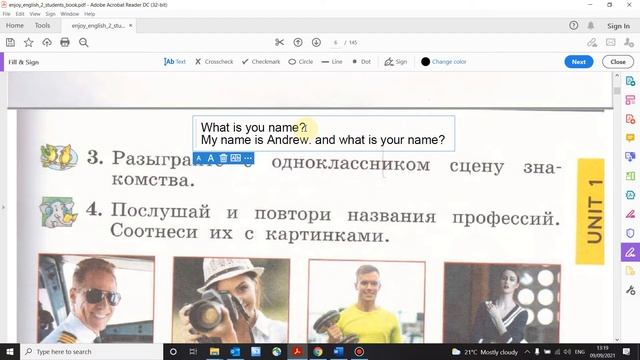This screenshot has height=360, width=640.
Task: Print the document using the printer icon
Action: click(65, 42)
